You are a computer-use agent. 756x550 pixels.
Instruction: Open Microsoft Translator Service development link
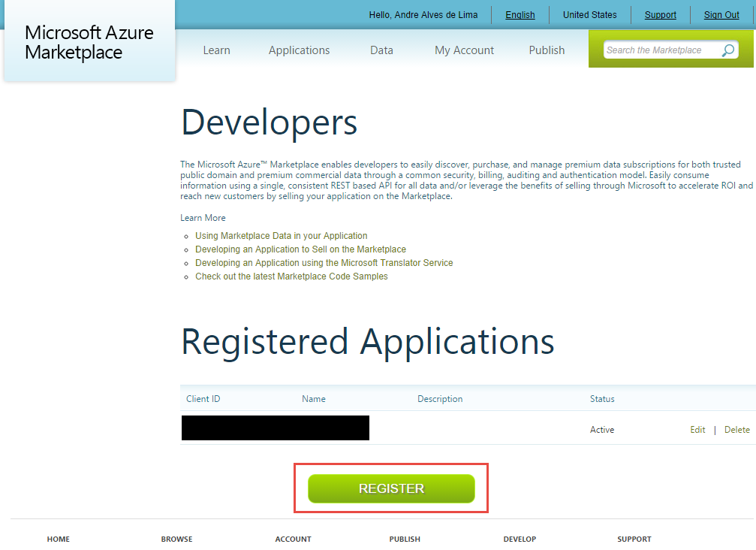tap(324, 263)
